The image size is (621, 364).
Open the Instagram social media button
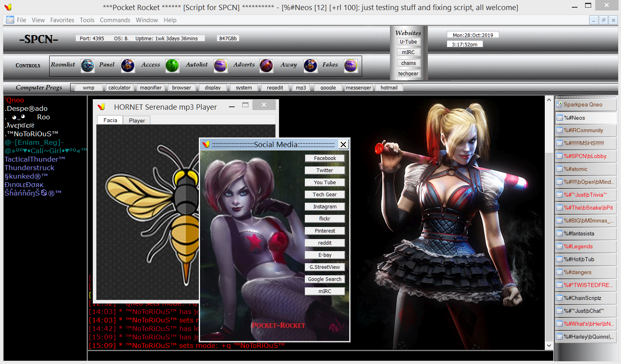coord(325,207)
